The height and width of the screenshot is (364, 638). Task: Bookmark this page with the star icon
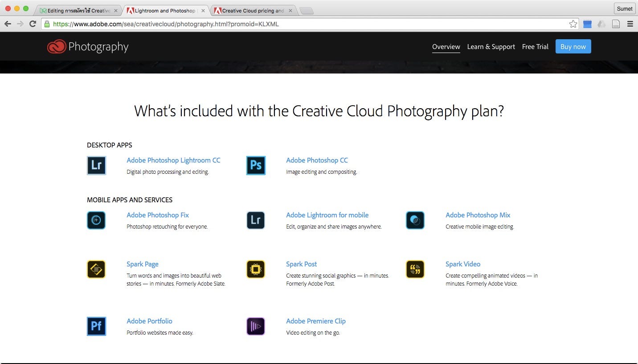[573, 24]
